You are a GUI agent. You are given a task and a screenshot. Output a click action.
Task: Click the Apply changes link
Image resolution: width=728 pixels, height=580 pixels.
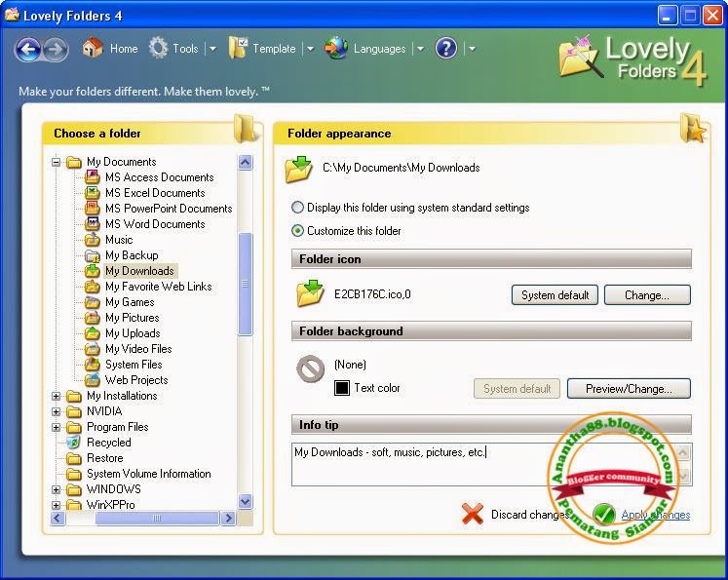(656, 515)
